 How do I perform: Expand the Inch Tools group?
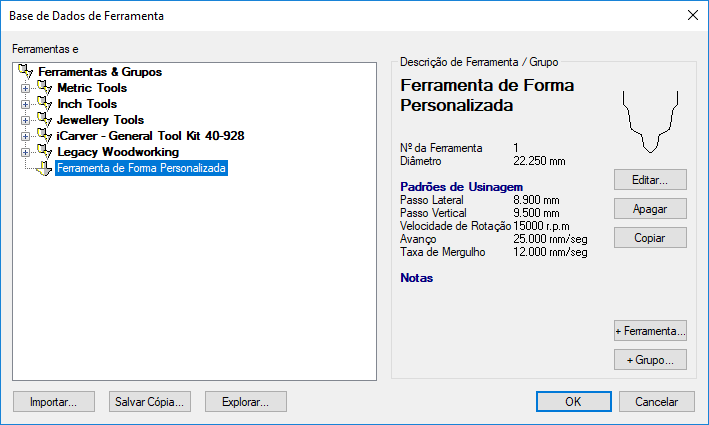click(24, 105)
